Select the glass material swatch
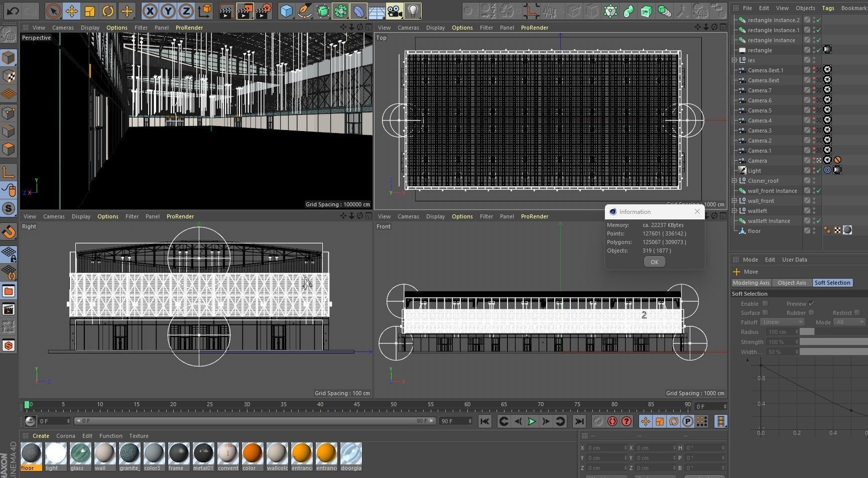This screenshot has width=868, height=478. [80, 457]
